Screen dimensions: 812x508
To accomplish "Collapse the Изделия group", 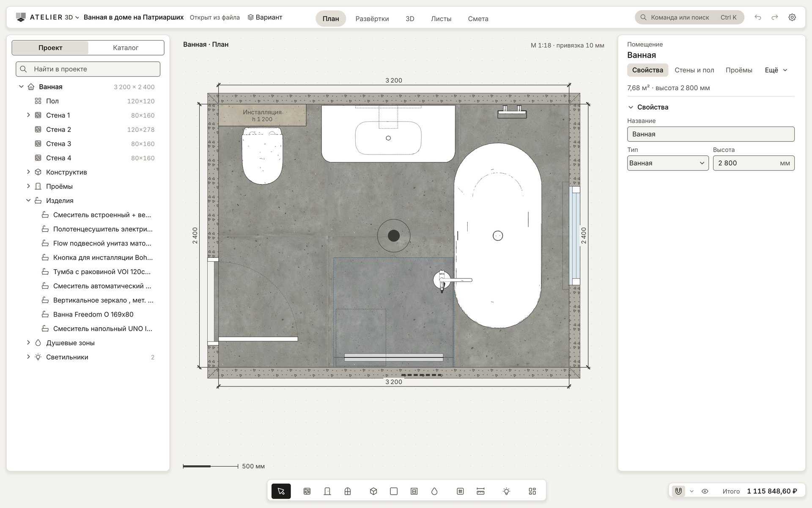I will (x=28, y=201).
